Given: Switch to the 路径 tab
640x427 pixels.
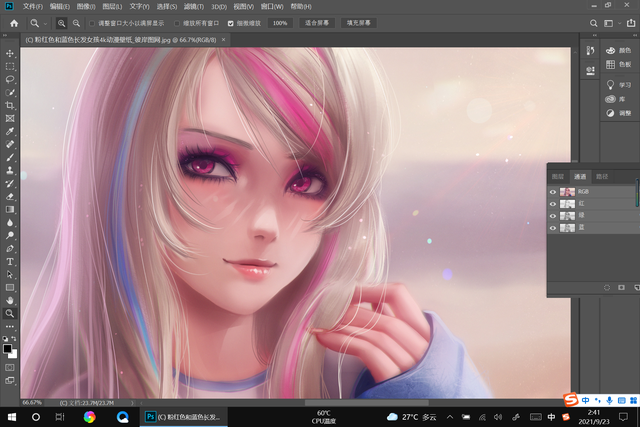Looking at the screenshot, I should pyautogui.click(x=602, y=177).
